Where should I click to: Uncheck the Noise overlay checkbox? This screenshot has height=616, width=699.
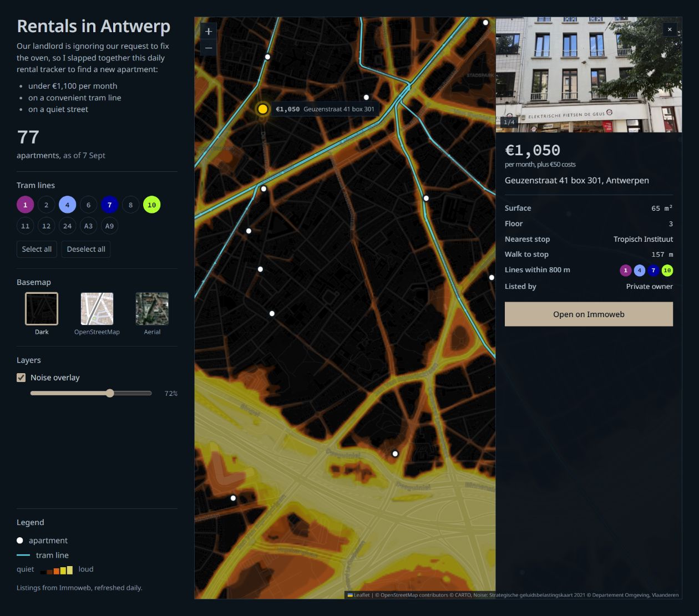tap(21, 378)
